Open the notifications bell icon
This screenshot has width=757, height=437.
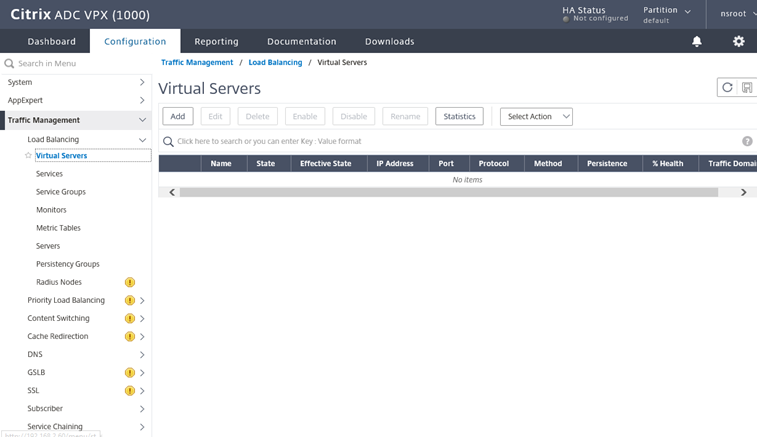click(697, 42)
